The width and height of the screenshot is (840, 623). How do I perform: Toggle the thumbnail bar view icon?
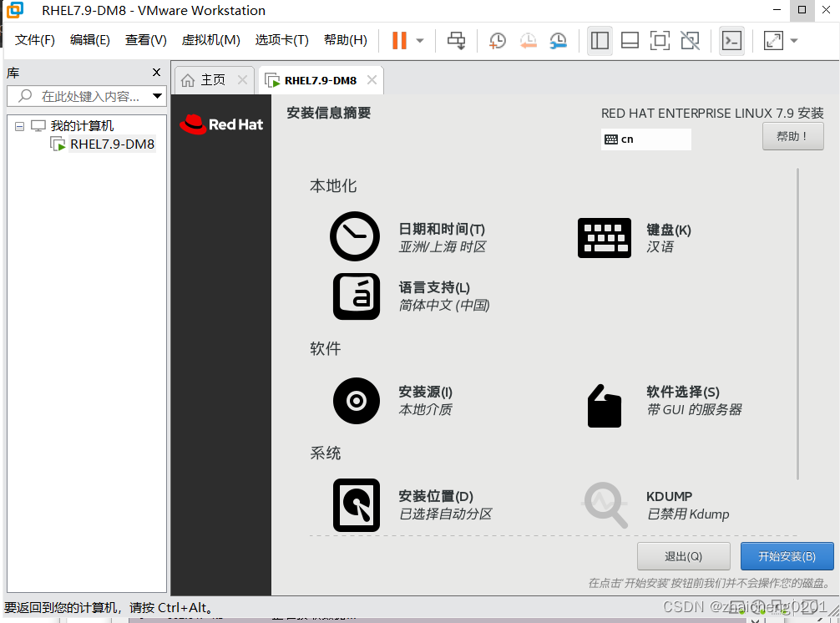[630, 40]
